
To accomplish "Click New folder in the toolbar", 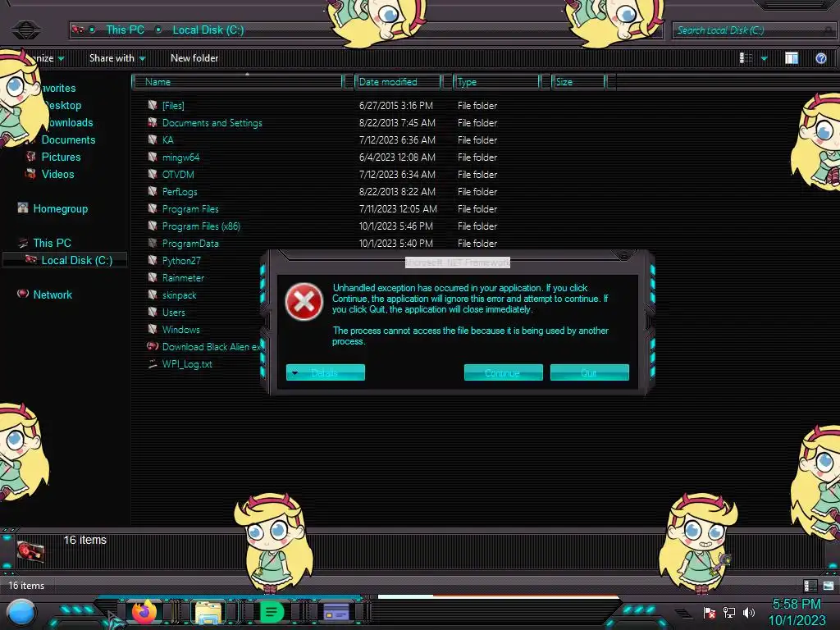I will (x=194, y=58).
